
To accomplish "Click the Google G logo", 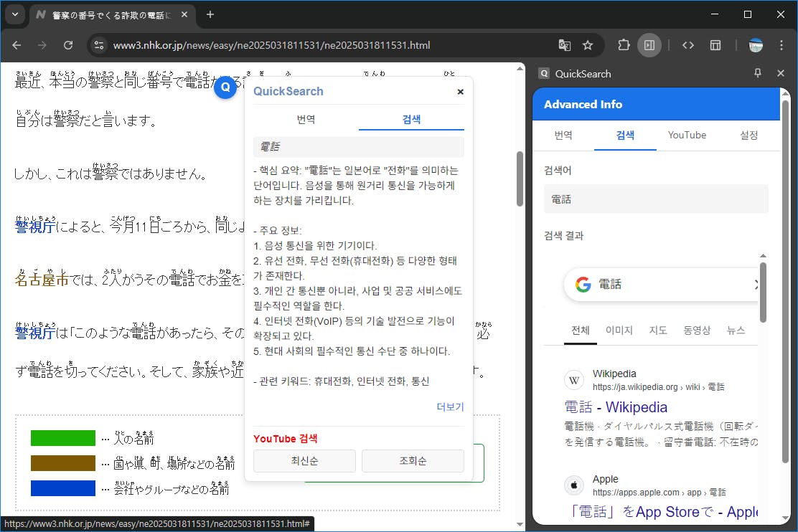I will click(583, 285).
